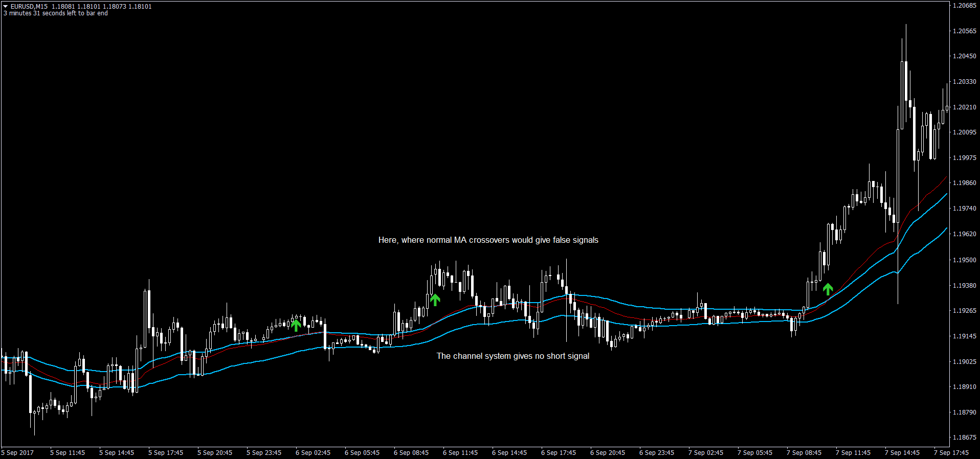This screenshot has height=459, width=980.
Task: Click the '6 Sep 20:45' time axis label
Action: point(608,453)
